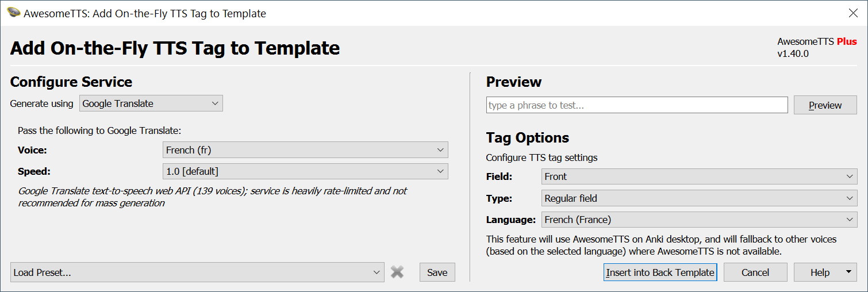Open the Generate using service dropdown
Screen dimensions: 868x292
pyautogui.click(x=151, y=103)
